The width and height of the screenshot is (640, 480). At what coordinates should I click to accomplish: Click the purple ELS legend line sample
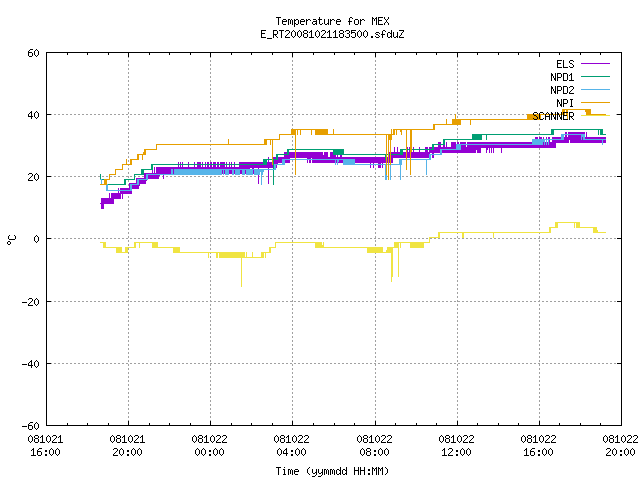coord(596,64)
